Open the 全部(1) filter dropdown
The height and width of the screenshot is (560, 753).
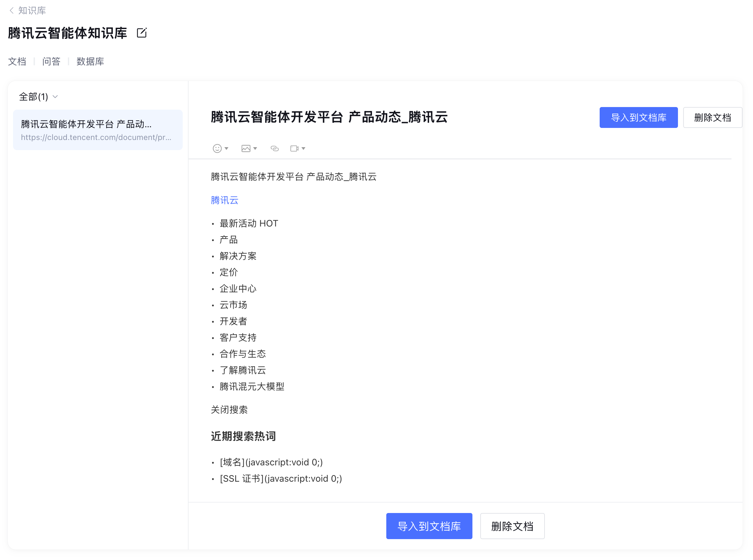tap(38, 97)
